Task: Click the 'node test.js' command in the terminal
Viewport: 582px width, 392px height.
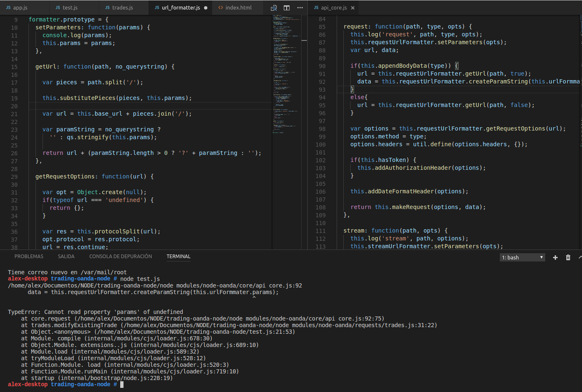Action: (140, 279)
